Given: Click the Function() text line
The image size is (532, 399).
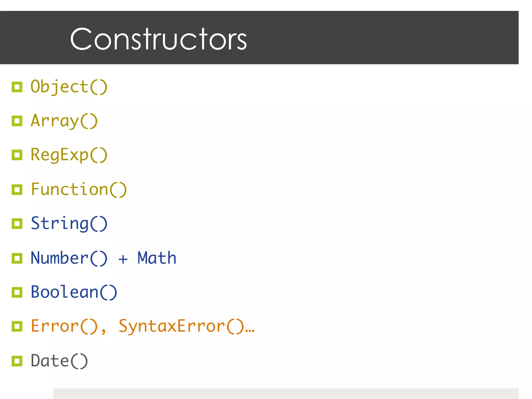Looking at the screenshot, I should pyautogui.click(x=79, y=189).
